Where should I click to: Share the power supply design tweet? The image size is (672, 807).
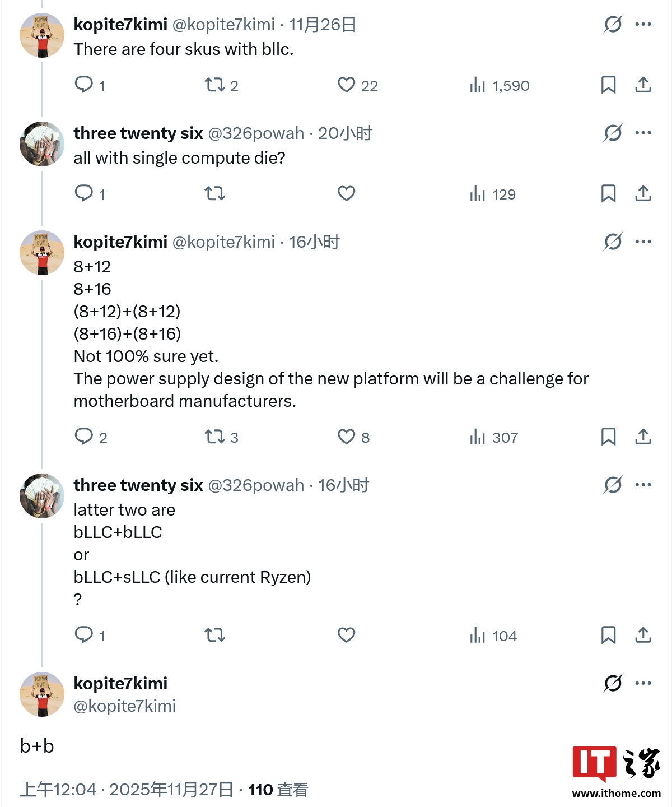(643, 437)
